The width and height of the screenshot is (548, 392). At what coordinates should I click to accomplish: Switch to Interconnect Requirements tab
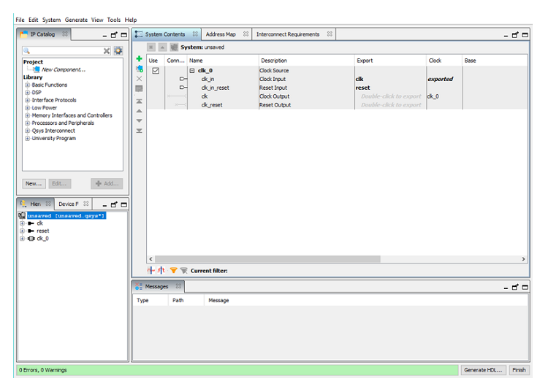tap(288, 34)
